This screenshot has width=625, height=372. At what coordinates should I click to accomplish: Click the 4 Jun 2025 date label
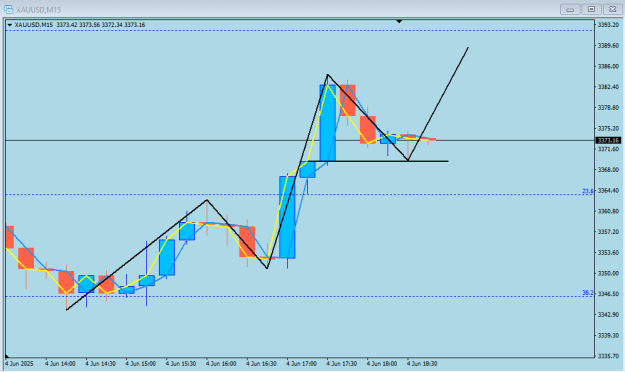pyautogui.click(x=19, y=364)
